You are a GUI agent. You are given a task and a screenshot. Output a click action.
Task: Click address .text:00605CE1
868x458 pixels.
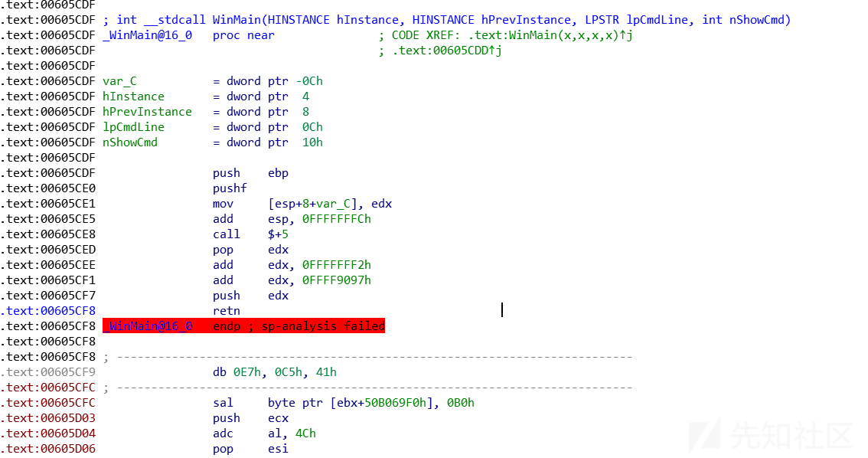click(47, 204)
